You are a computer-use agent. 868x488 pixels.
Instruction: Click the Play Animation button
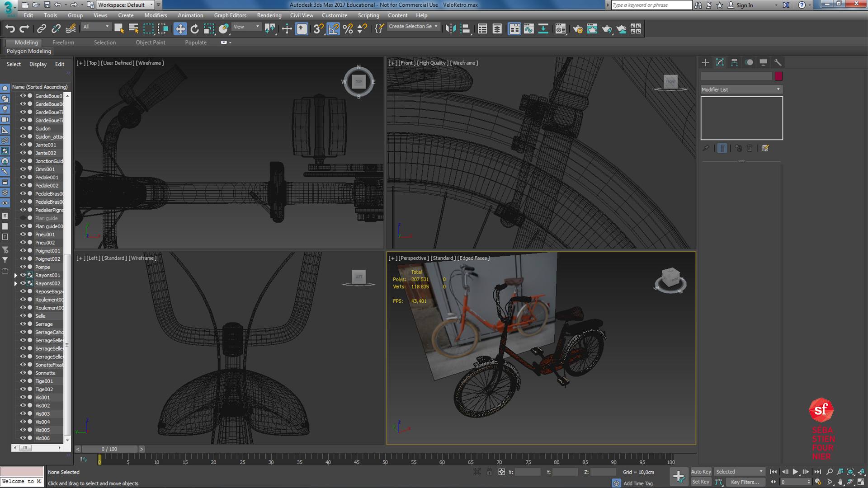click(x=795, y=472)
